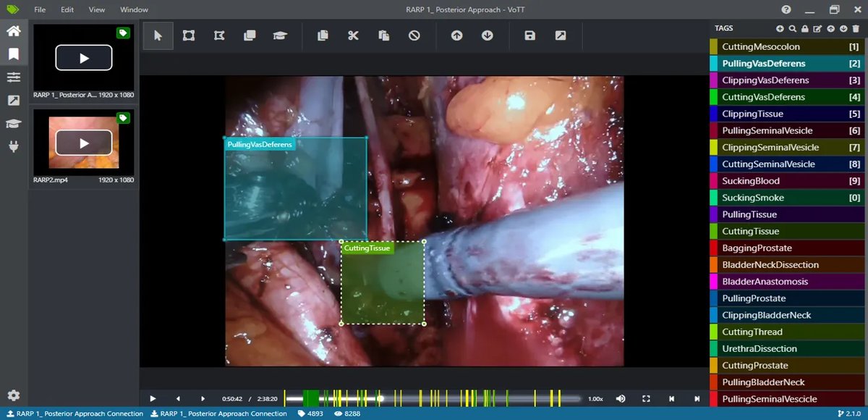The height and width of the screenshot is (420, 868).
Task: Toggle fullscreen video mode
Action: [646, 398]
